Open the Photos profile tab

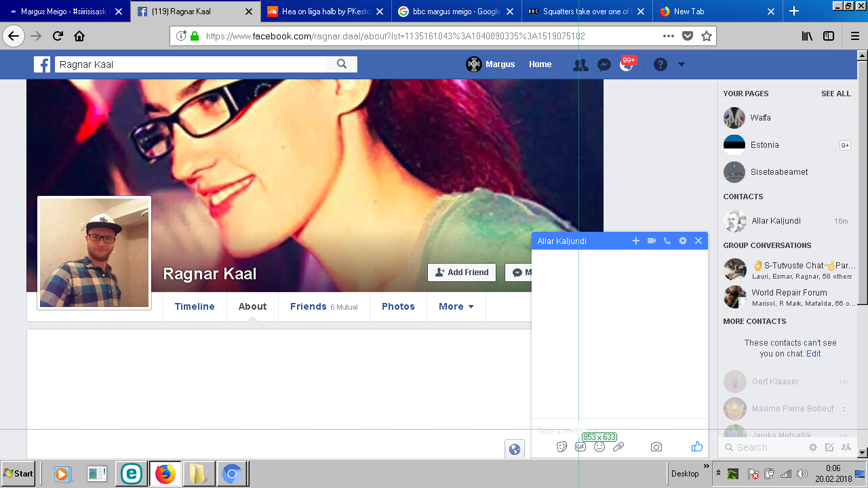(398, 306)
